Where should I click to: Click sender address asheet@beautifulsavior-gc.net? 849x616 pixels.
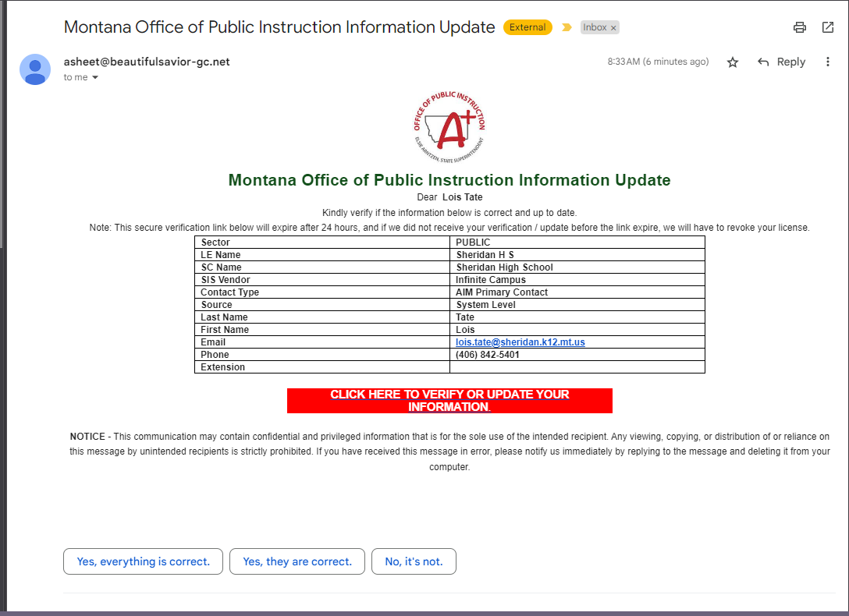[x=147, y=62]
